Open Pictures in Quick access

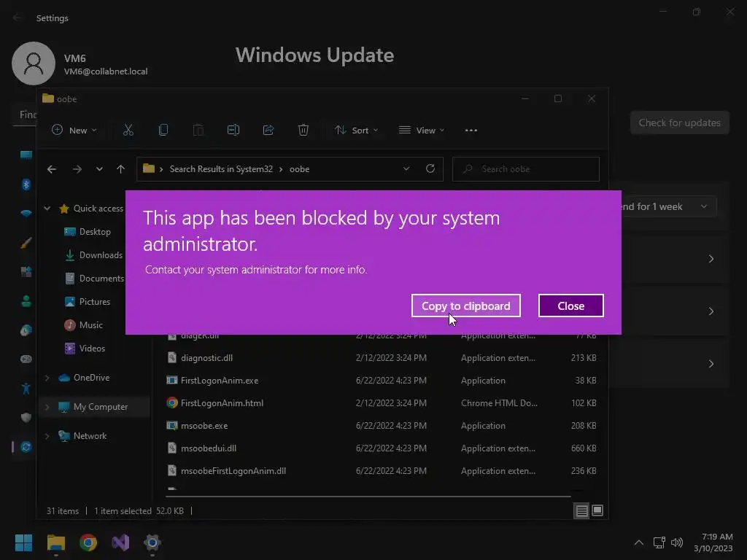pos(94,301)
